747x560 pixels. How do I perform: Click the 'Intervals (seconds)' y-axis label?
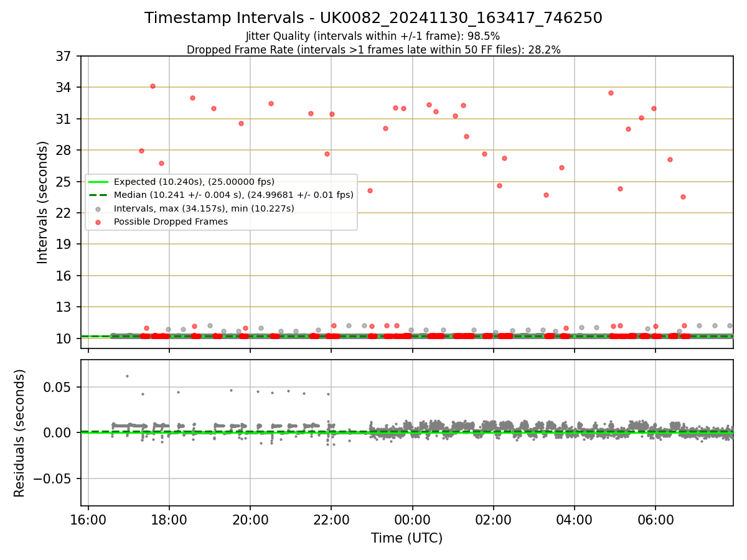click(43, 202)
